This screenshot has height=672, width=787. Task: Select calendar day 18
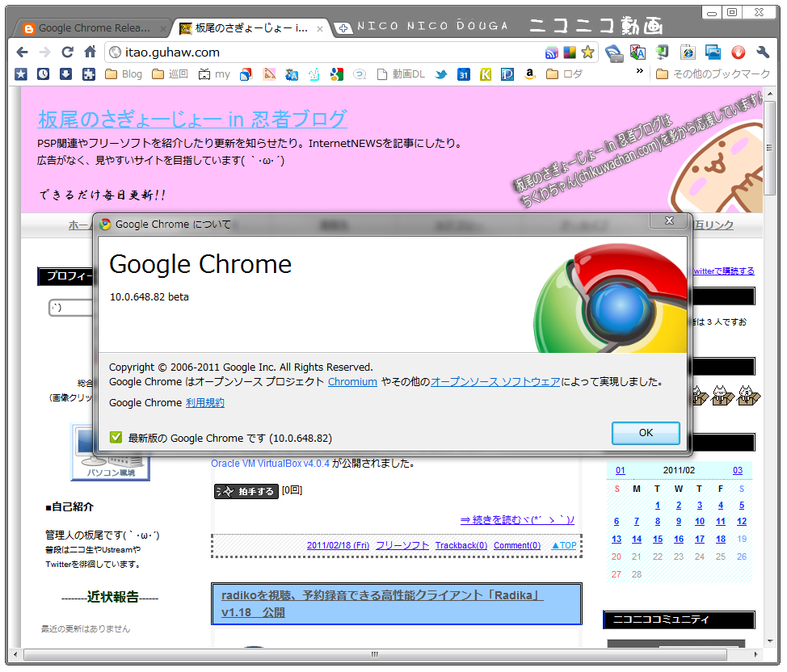(720, 539)
